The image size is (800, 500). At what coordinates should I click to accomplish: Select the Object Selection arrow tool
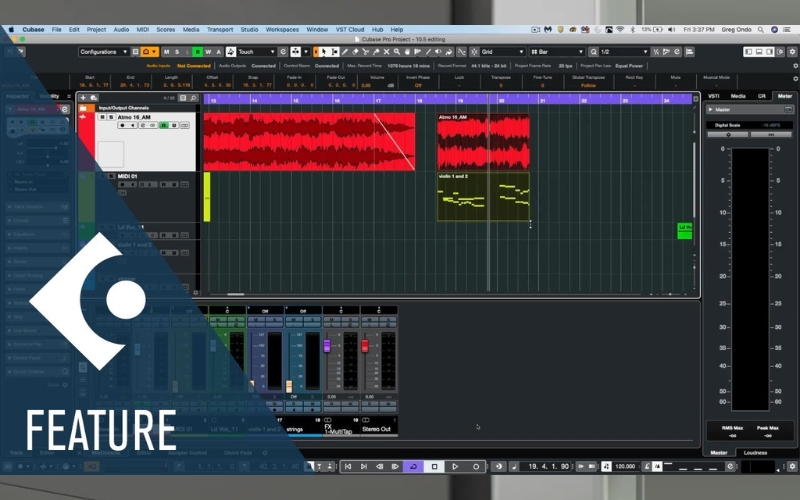[323, 52]
